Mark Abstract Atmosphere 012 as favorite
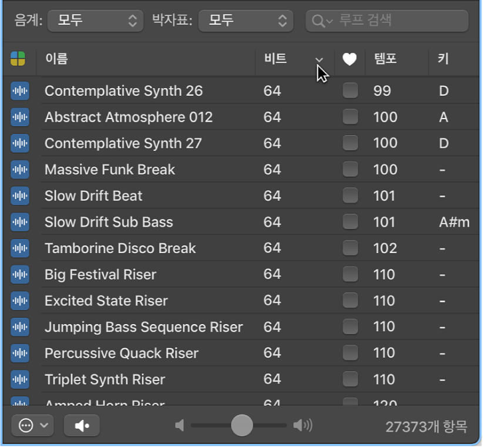The height and width of the screenshot is (448, 483). (x=350, y=117)
